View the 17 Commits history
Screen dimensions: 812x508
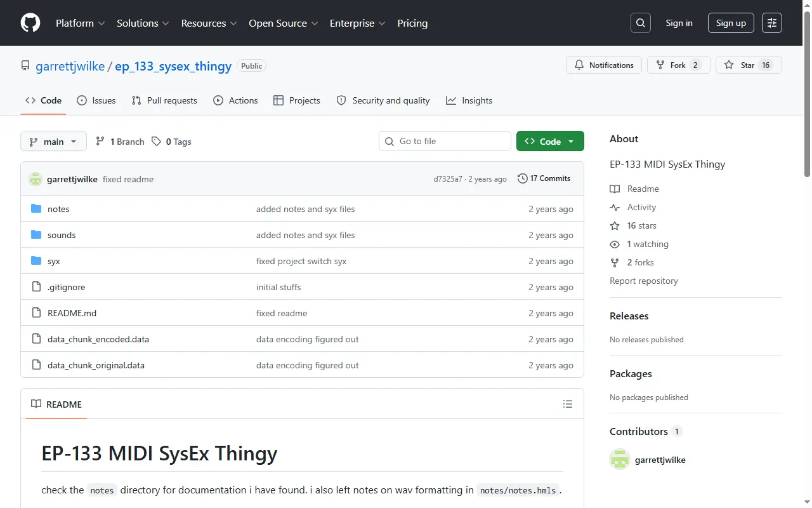[x=544, y=178]
